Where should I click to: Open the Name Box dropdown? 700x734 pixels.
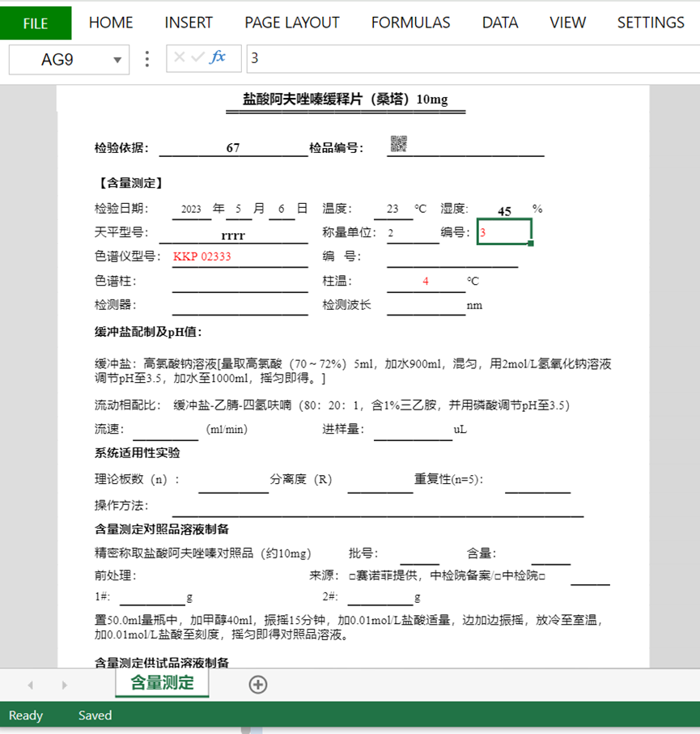point(116,58)
